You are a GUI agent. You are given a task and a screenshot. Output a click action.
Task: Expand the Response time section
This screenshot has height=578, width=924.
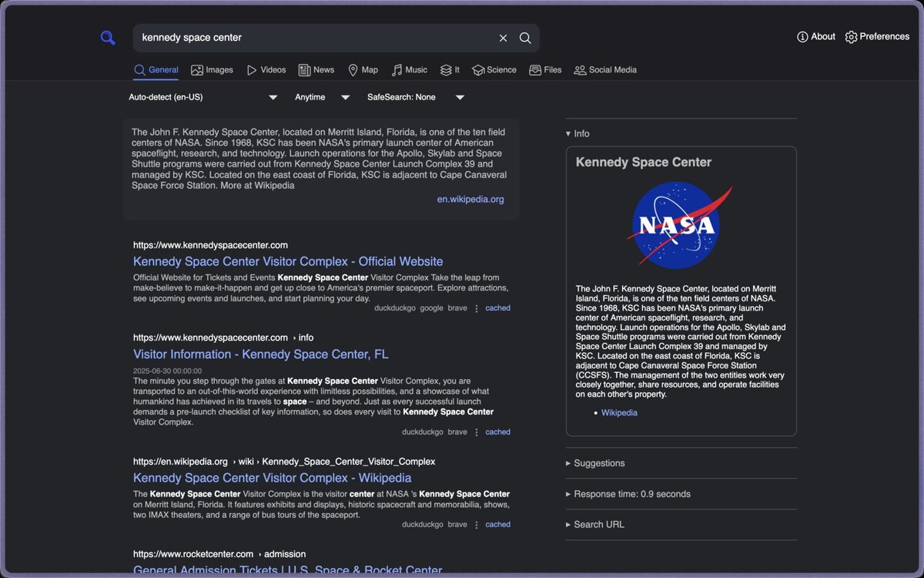point(628,494)
